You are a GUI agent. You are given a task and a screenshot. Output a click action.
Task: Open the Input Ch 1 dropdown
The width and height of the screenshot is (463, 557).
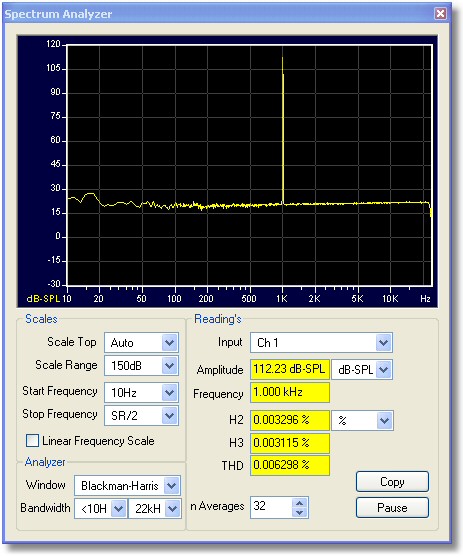coord(321,343)
